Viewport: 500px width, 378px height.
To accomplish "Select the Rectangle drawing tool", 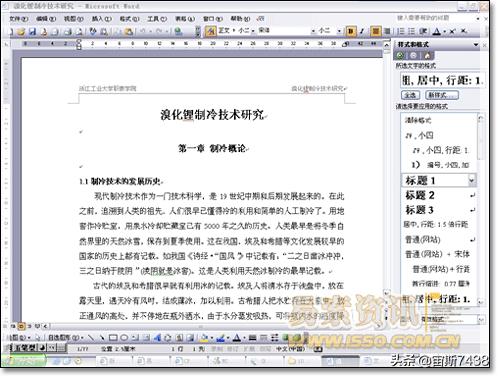I will tap(113, 338).
